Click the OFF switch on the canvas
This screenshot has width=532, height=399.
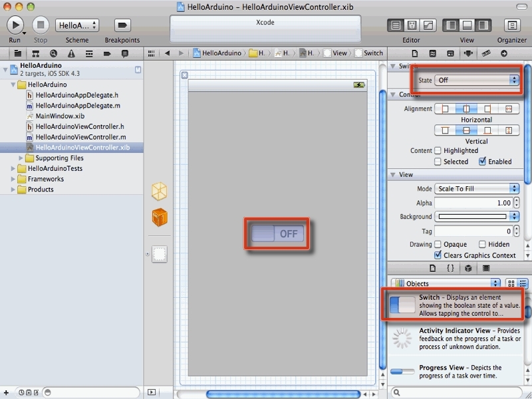pos(277,233)
